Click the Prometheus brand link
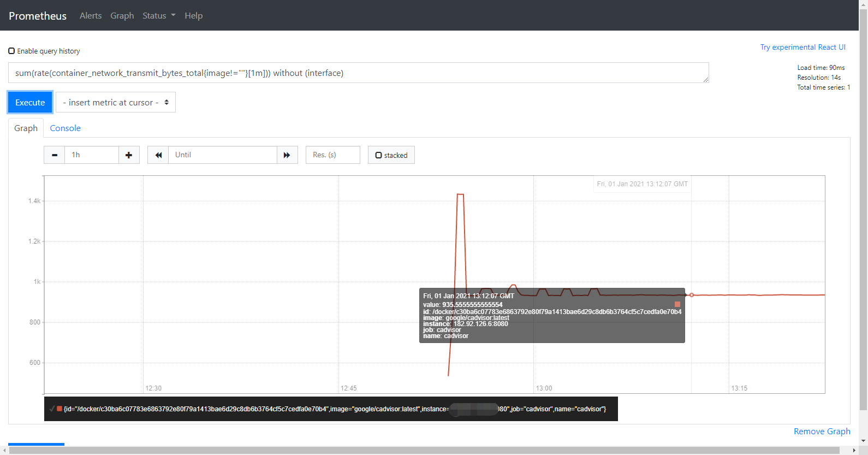Image resolution: width=868 pixels, height=455 pixels. [38, 16]
